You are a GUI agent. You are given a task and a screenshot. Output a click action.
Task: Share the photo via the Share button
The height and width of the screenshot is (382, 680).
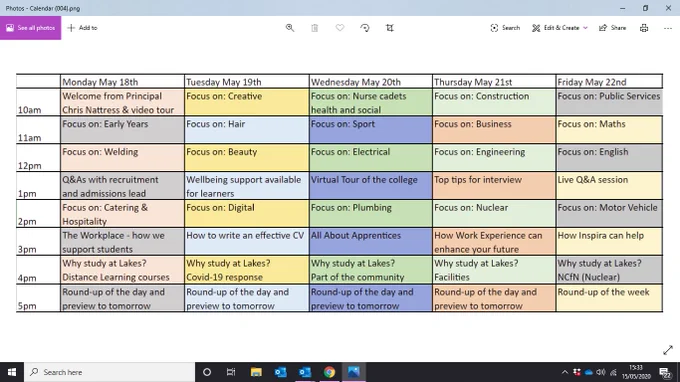pos(612,28)
